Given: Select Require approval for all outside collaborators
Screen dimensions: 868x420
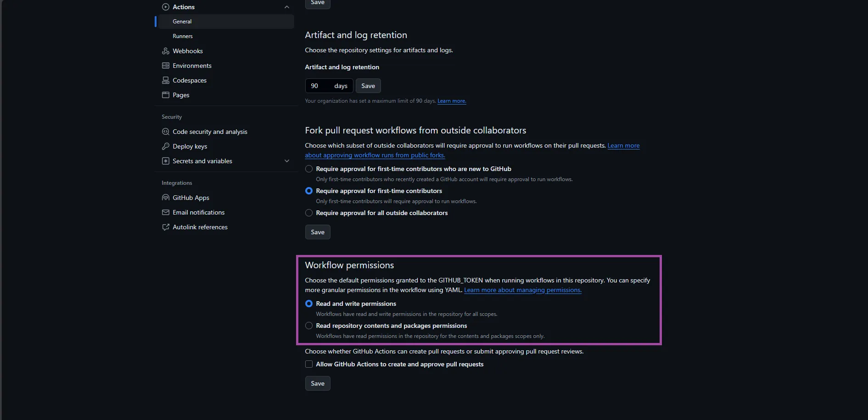Looking at the screenshot, I should [x=309, y=213].
